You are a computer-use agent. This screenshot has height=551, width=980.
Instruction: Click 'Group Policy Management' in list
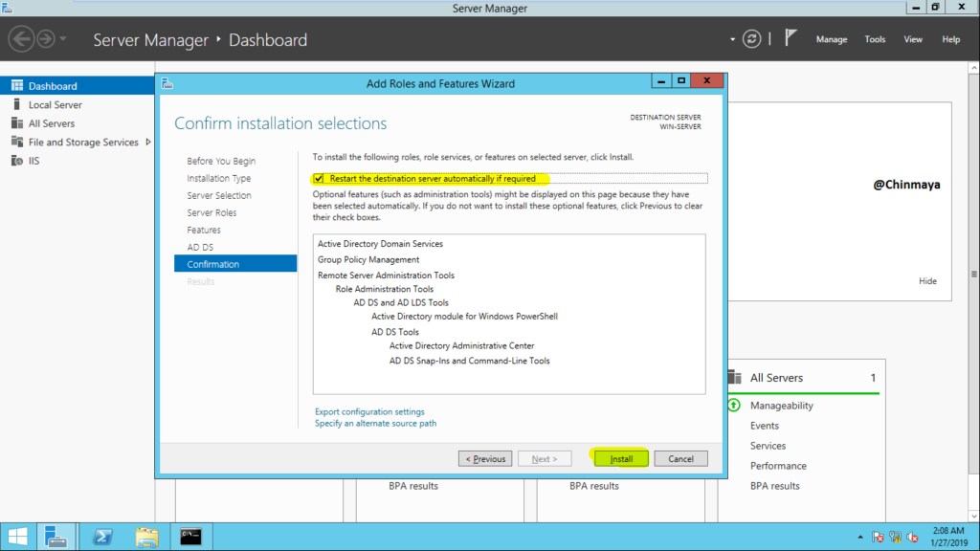coord(368,259)
